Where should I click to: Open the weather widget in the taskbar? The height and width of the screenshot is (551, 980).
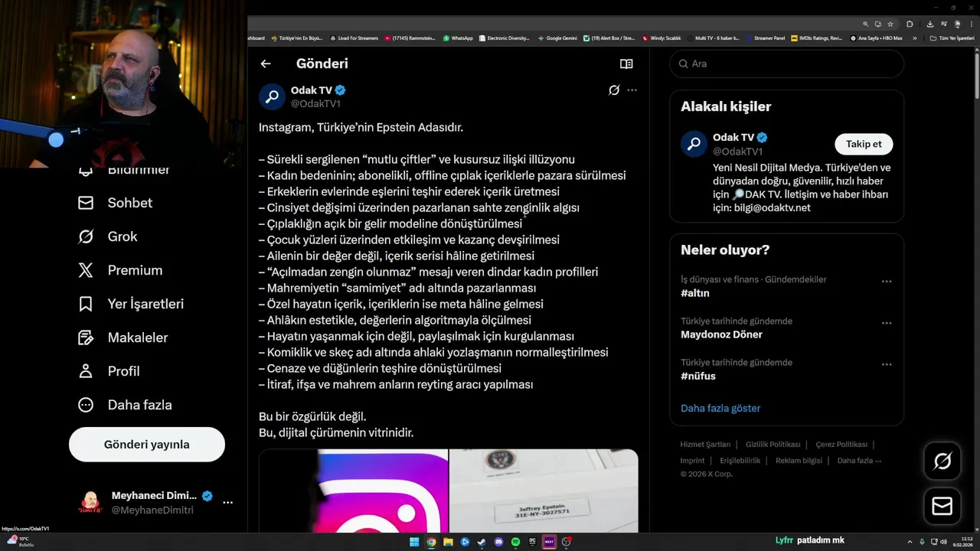[19, 541]
